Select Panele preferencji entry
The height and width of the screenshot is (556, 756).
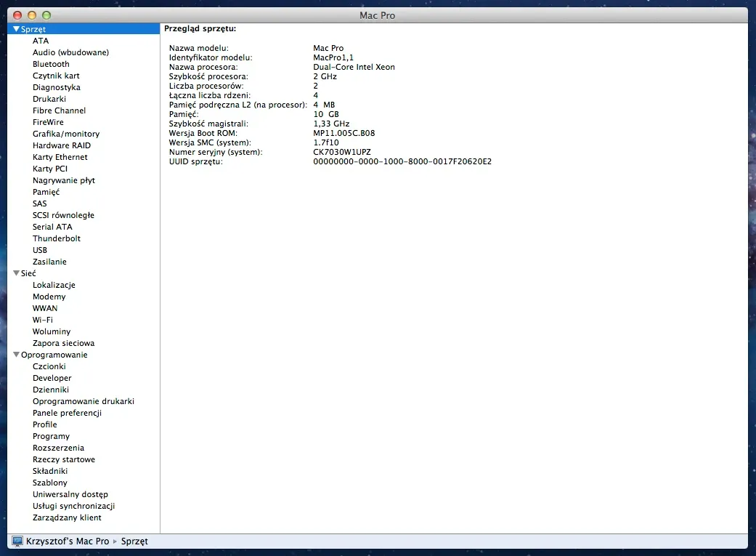coord(67,413)
